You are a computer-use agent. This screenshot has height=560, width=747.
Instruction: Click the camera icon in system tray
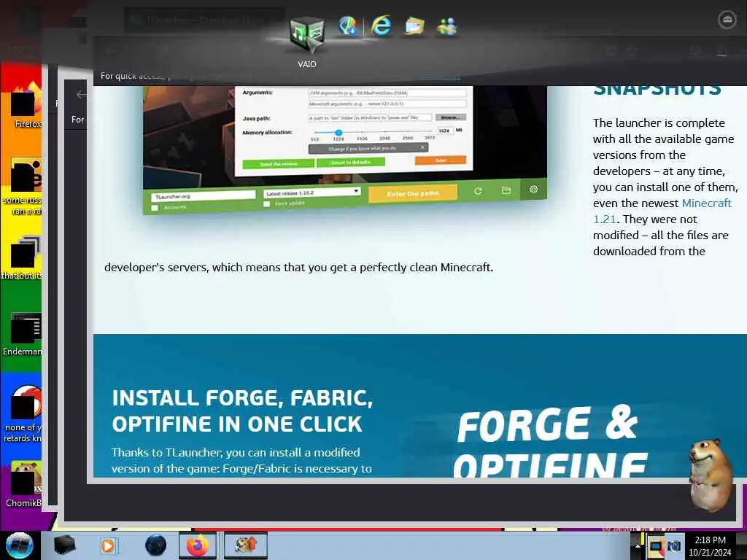pos(674,546)
